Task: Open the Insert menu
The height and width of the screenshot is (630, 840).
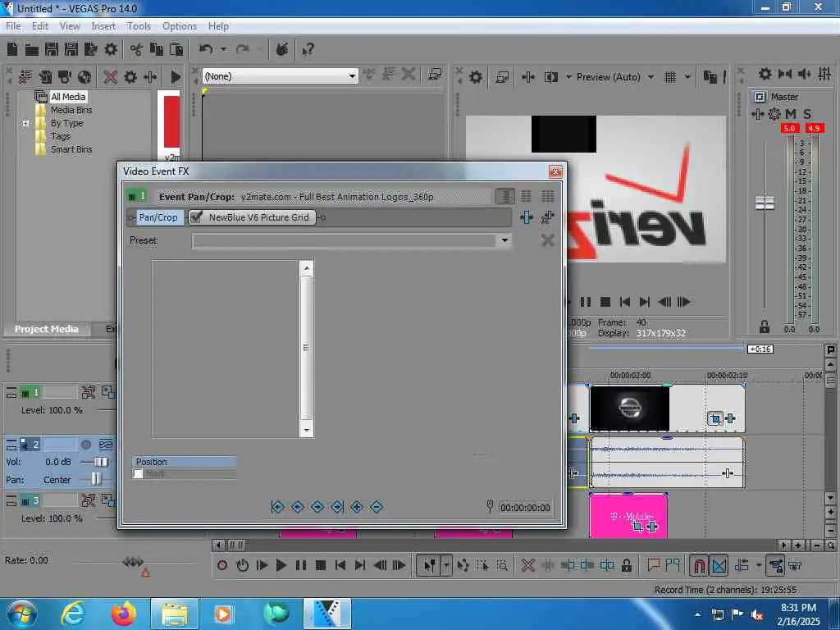Action: click(x=103, y=26)
